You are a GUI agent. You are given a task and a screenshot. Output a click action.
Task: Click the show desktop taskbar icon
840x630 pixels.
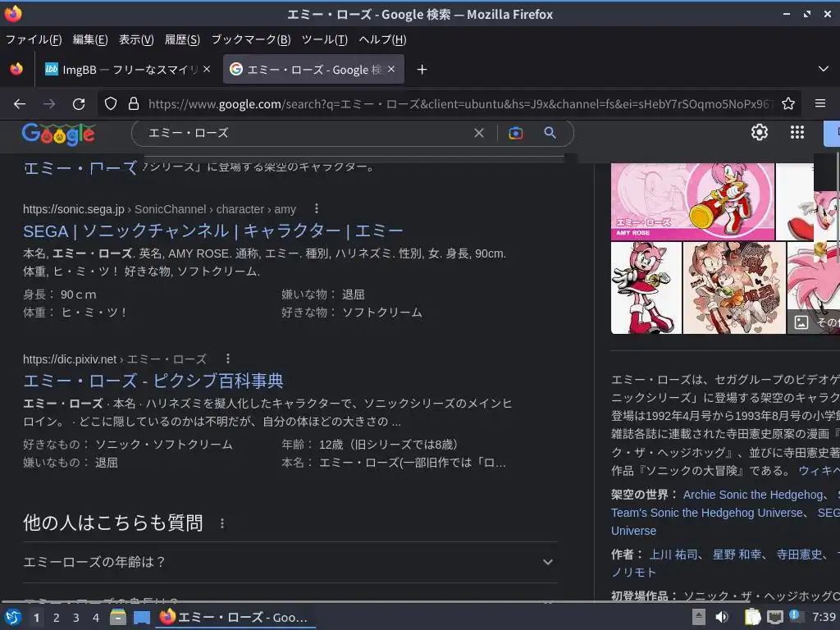point(141,617)
